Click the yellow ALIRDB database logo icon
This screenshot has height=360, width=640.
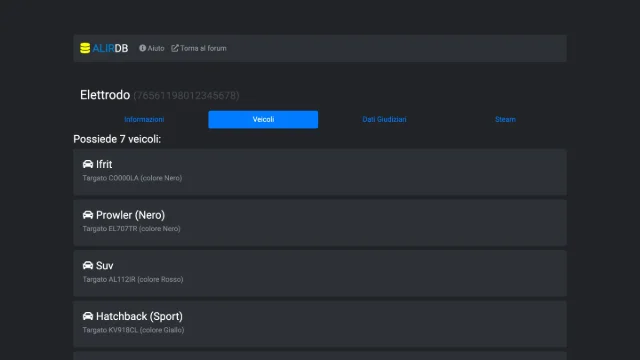click(85, 48)
